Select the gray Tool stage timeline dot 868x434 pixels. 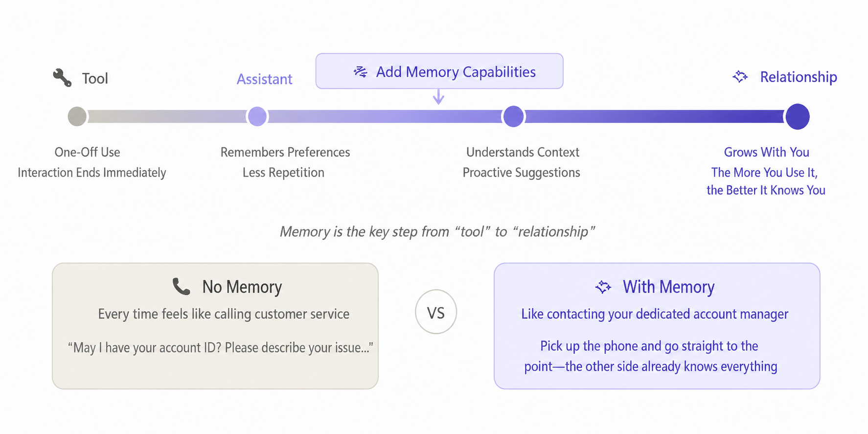[77, 116]
